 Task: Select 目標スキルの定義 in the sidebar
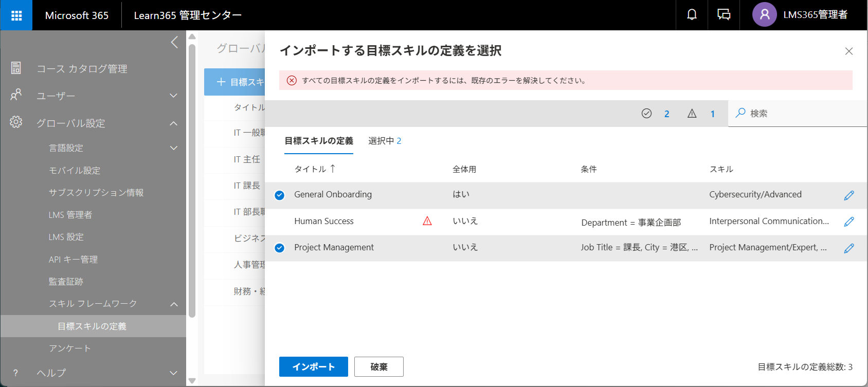(93, 326)
